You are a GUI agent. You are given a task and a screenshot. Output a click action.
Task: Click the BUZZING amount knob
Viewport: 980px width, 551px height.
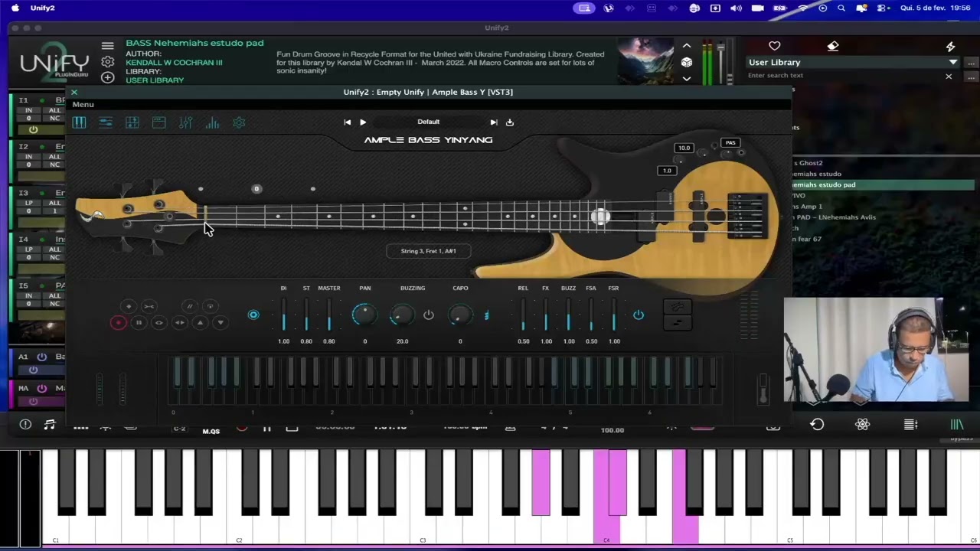[401, 314]
